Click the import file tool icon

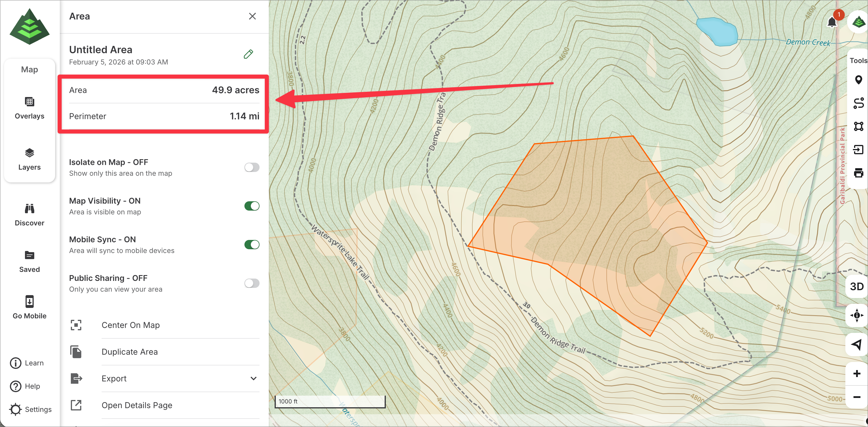click(x=858, y=150)
